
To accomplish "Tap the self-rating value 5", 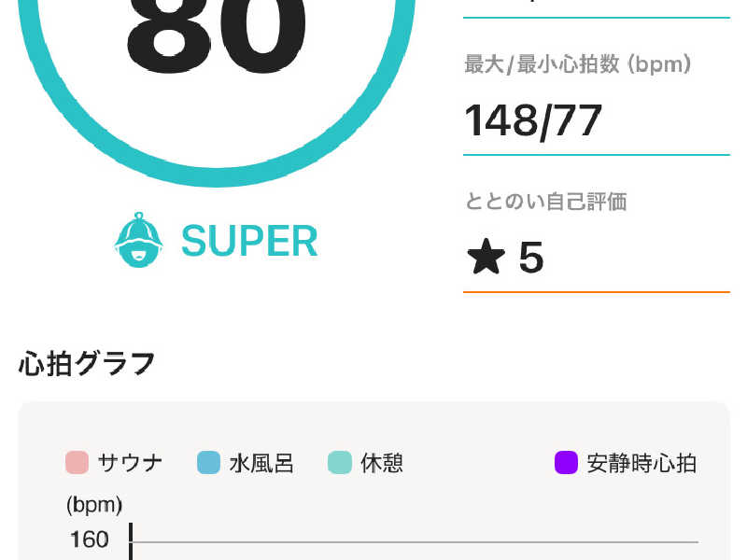I will click(x=530, y=258).
